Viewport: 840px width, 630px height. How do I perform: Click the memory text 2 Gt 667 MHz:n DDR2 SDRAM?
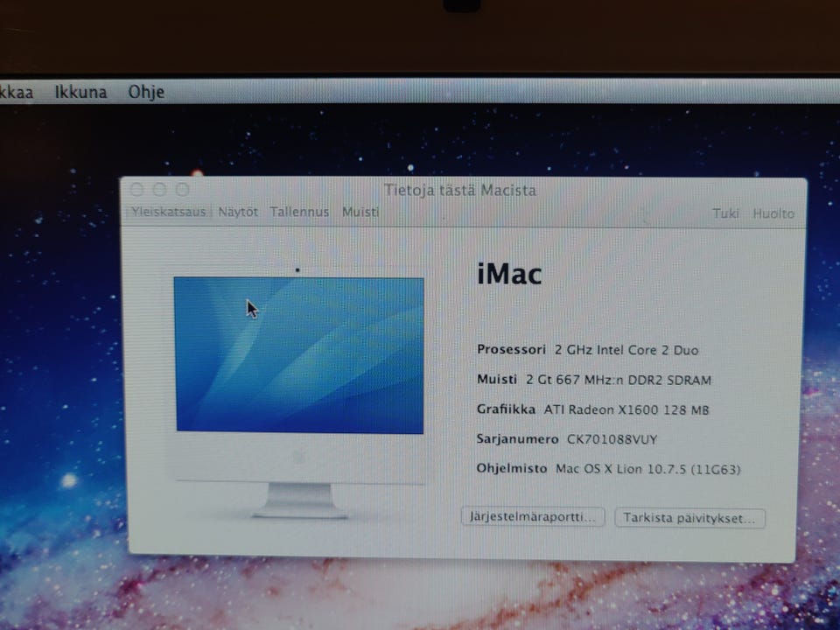pyautogui.click(x=619, y=380)
